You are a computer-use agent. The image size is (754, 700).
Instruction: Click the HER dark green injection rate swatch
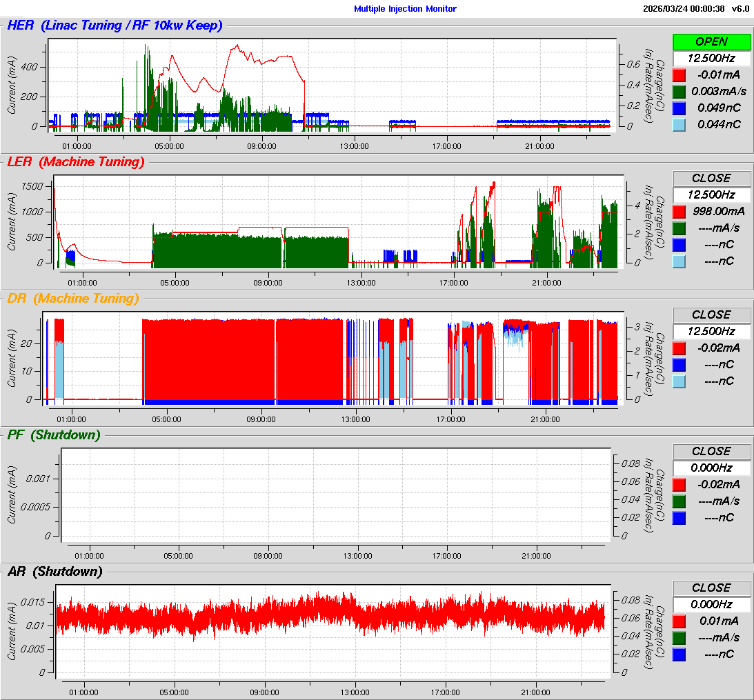pos(679,91)
